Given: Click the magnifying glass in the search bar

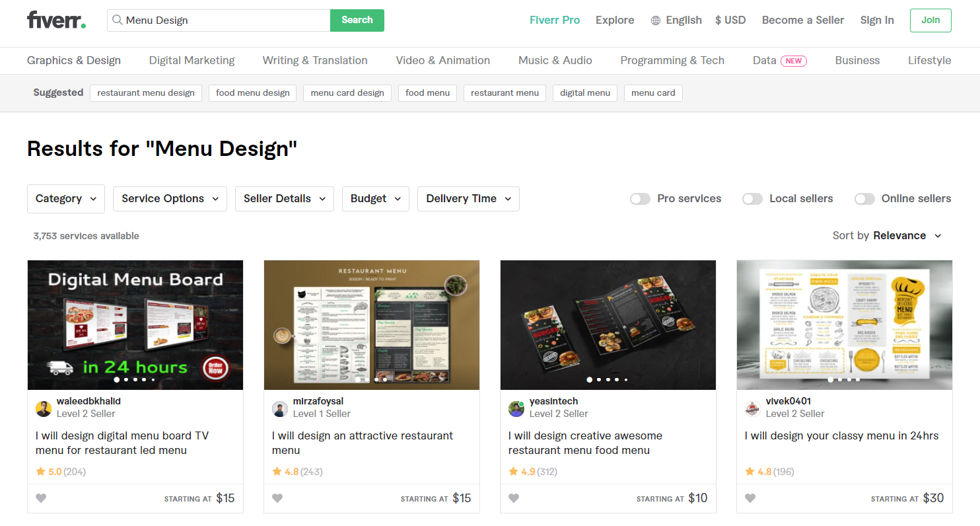Looking at the screenshot, I should tap(118, 20).
